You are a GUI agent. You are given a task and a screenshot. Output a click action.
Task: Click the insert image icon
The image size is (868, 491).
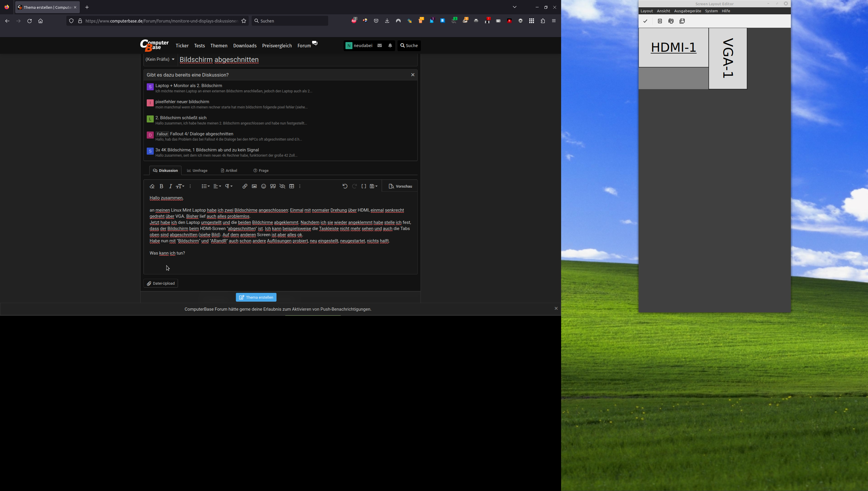pos(254,186)
